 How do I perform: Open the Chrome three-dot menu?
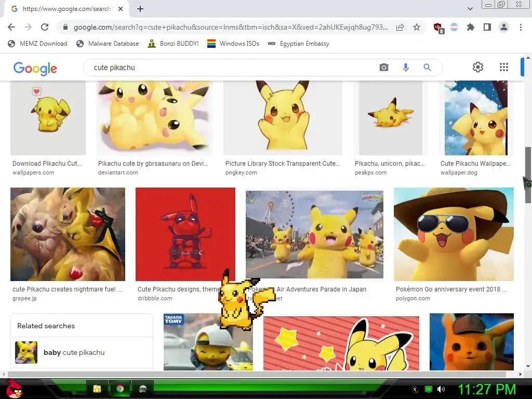coord(521,27)
